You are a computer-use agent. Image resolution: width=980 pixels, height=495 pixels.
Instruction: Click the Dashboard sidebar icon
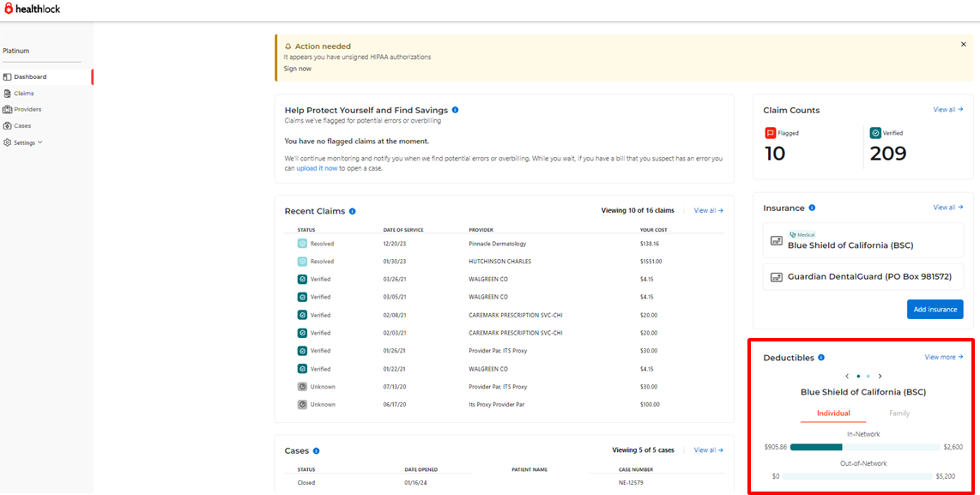(8, 77)
